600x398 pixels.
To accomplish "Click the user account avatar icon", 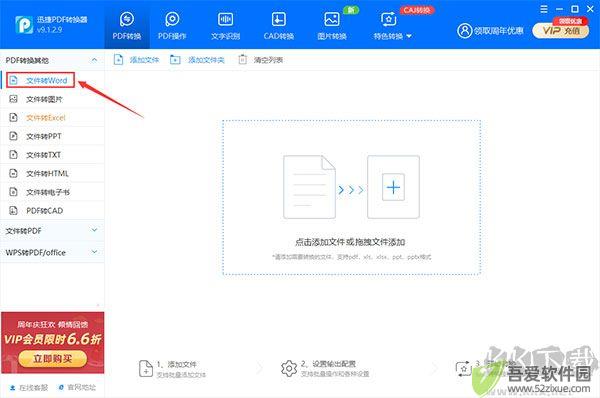I will click(x=464, y=31).
